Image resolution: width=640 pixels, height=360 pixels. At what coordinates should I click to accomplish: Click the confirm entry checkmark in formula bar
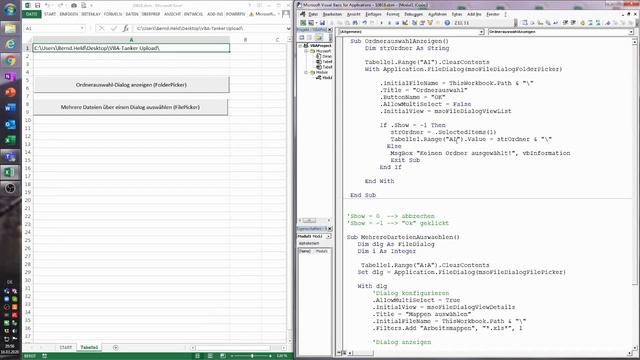coord(113,28)
